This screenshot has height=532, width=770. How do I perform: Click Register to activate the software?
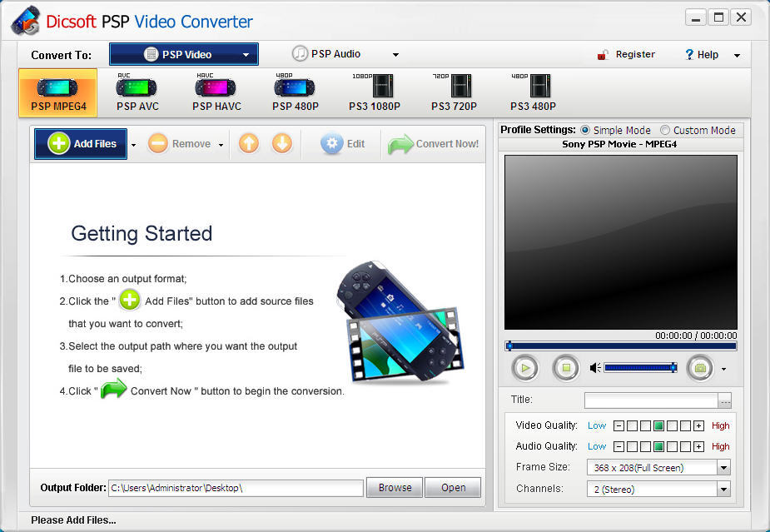pos(635,54)
